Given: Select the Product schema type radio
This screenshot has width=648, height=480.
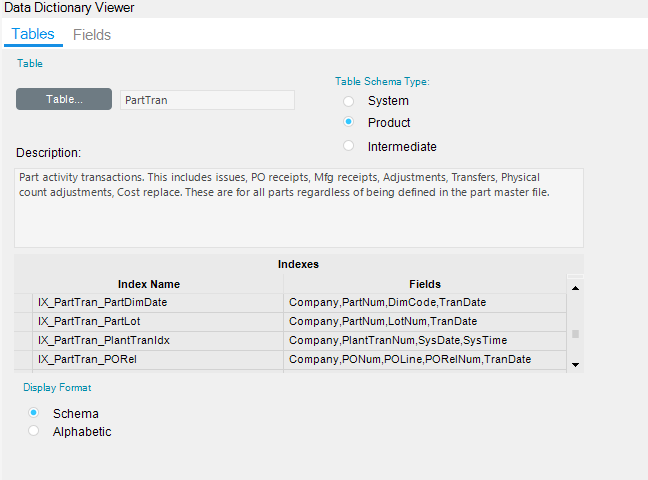Looking at the screenshot, I should pyautogui.click(x=348, y=122).
